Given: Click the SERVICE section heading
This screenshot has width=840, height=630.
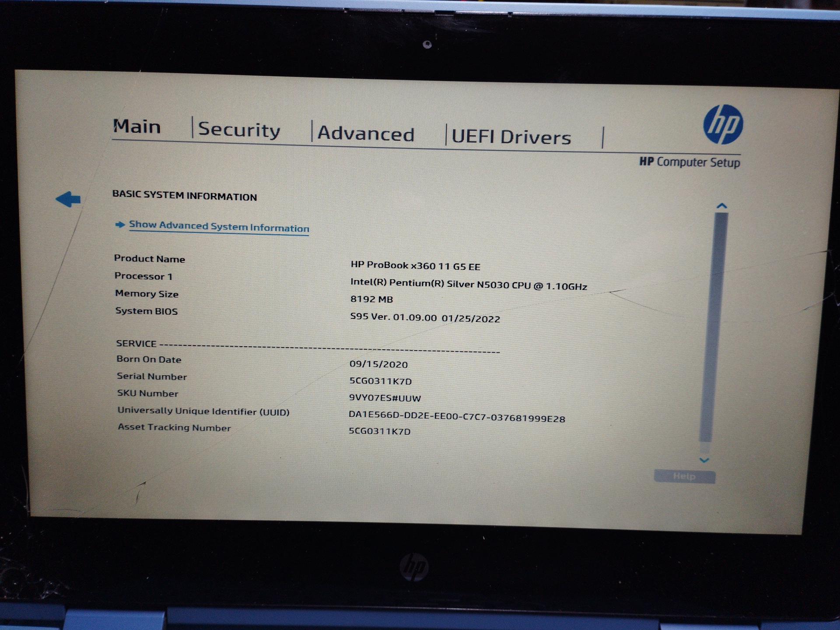Looking at the screenshot, I should (x=136, y=343).
